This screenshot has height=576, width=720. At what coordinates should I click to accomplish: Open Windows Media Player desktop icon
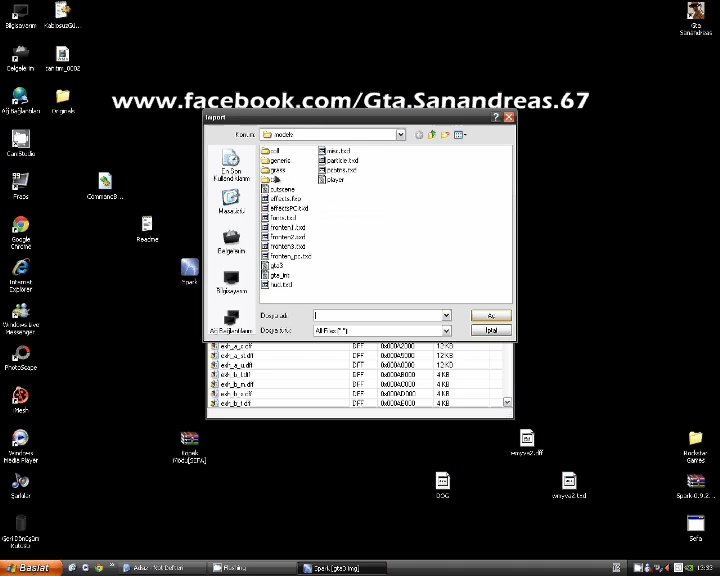pos(21,446)
